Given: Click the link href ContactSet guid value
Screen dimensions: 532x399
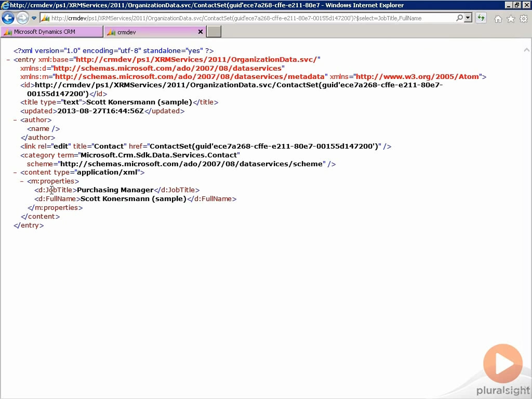Looking at the screenshot, I should pyautogui.click(x=263, y=146).
